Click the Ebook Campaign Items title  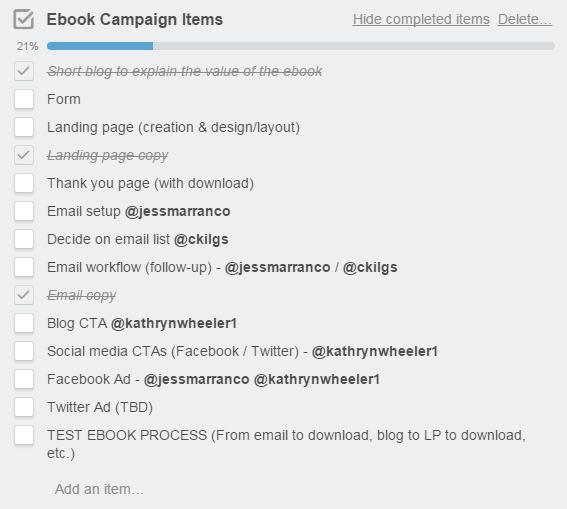click(135, 20)
